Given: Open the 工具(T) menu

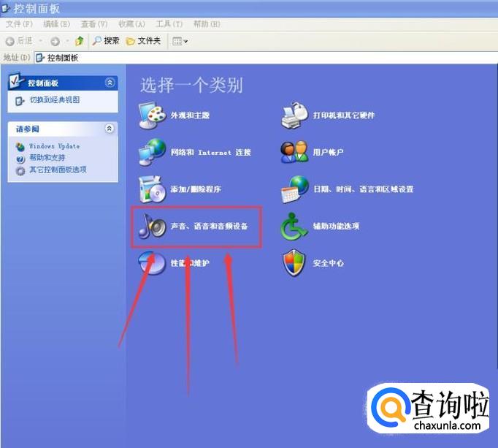Looking at the screenshot, I should [x=169, y=24].
